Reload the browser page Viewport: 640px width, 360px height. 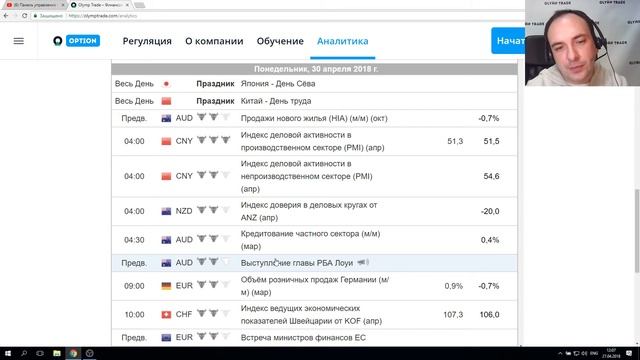24,16
